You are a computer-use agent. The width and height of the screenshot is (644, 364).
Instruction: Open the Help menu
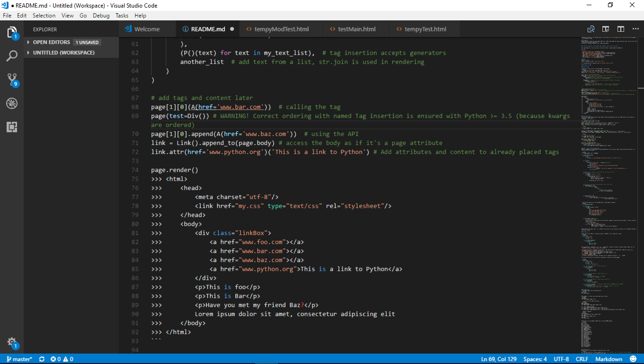point(140,16)
